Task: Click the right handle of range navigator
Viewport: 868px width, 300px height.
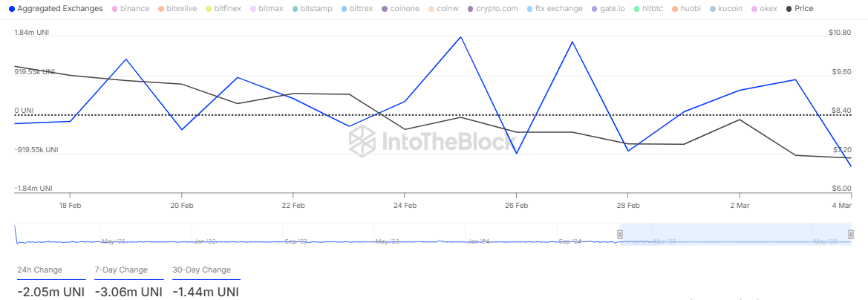Action: [851, 235]
